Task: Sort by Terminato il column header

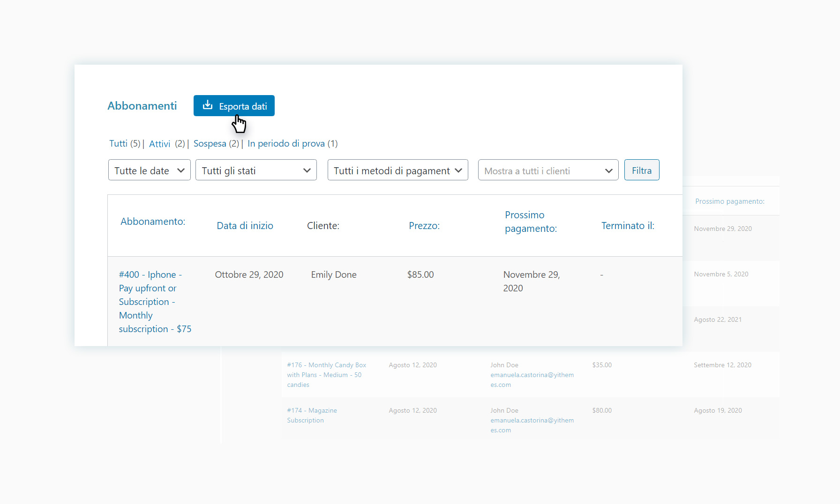Action: [x=628, y=226]
